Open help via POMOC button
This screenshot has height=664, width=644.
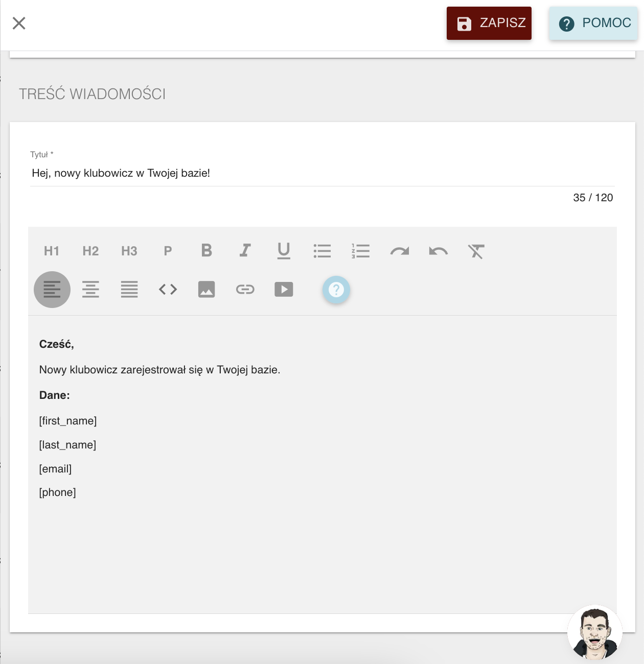[593, 23]
